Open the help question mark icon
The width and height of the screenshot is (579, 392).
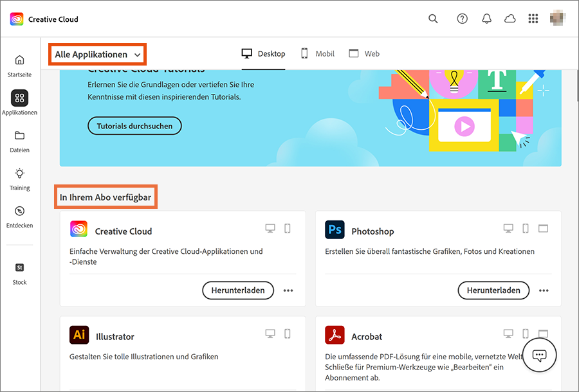point(462,19)
